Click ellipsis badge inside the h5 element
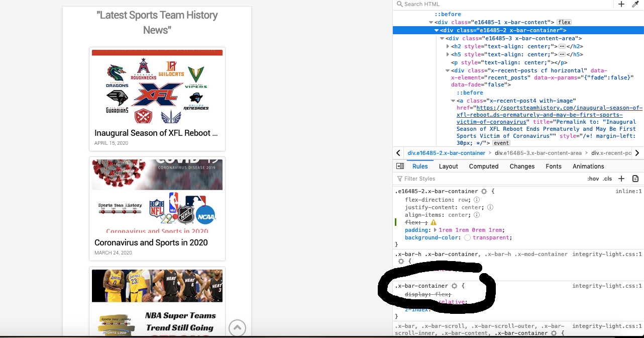The image size is (644, 338). [x=562, y=54]
